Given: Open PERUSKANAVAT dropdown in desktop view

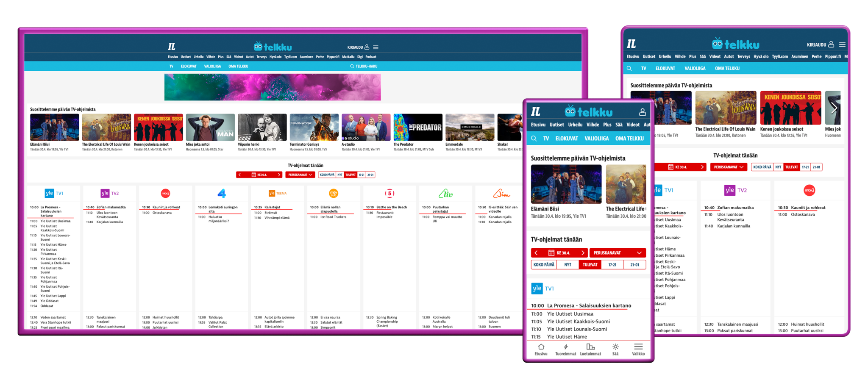Looking at the screenshot, I should tap(300, 175).
